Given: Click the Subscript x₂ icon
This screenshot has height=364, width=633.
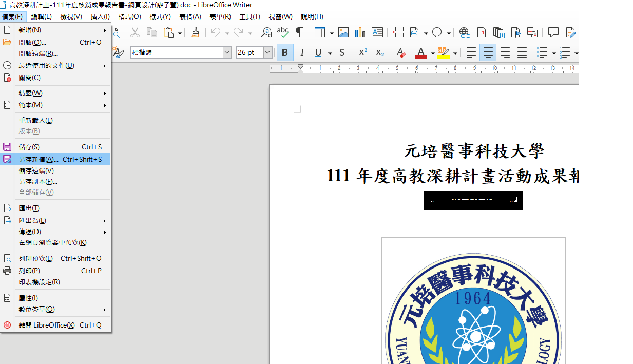Looking at the screenshot, I should (x=380, y=52).
